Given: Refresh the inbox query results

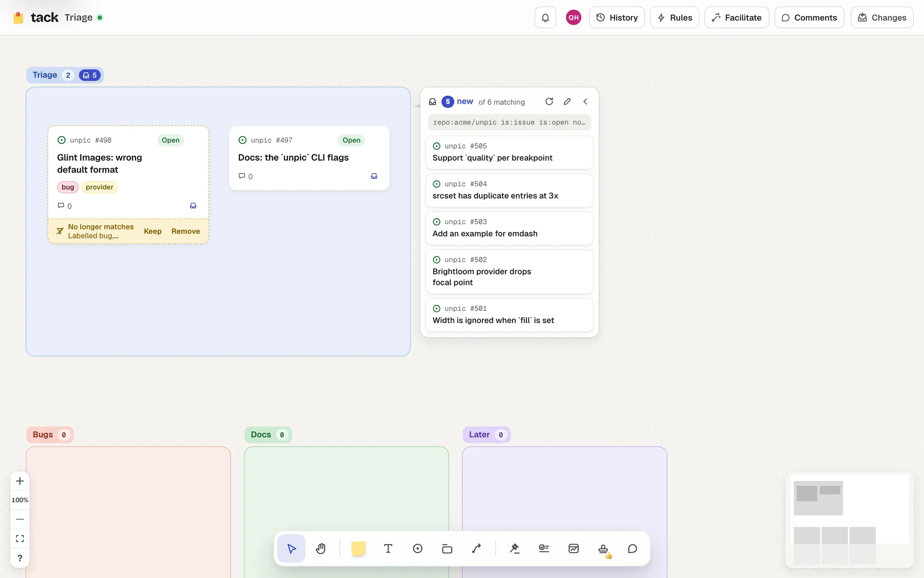Looking at the screenshot, I should point(549,101).
